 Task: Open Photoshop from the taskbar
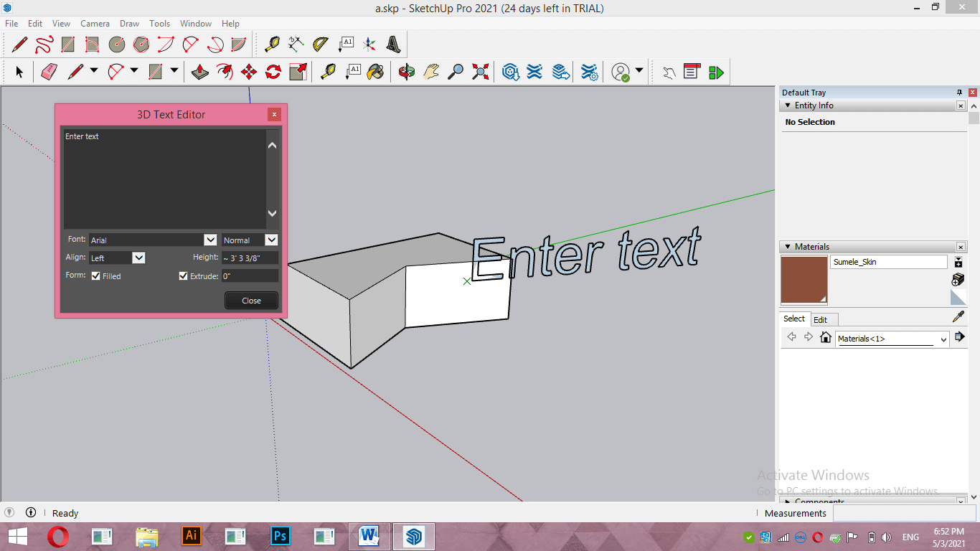[280, 536]
